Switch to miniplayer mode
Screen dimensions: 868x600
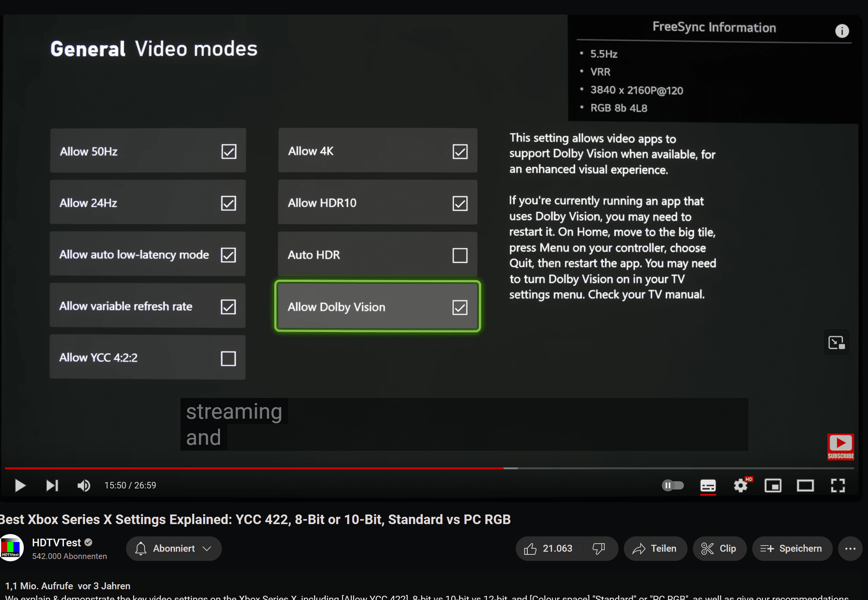tap(773, 485)
